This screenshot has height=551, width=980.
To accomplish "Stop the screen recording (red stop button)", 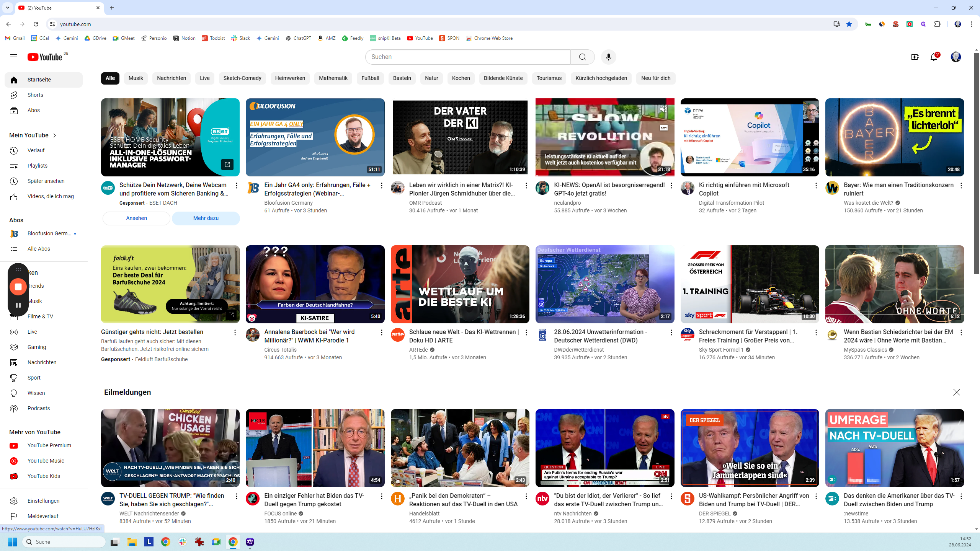I will click(18, 287).
